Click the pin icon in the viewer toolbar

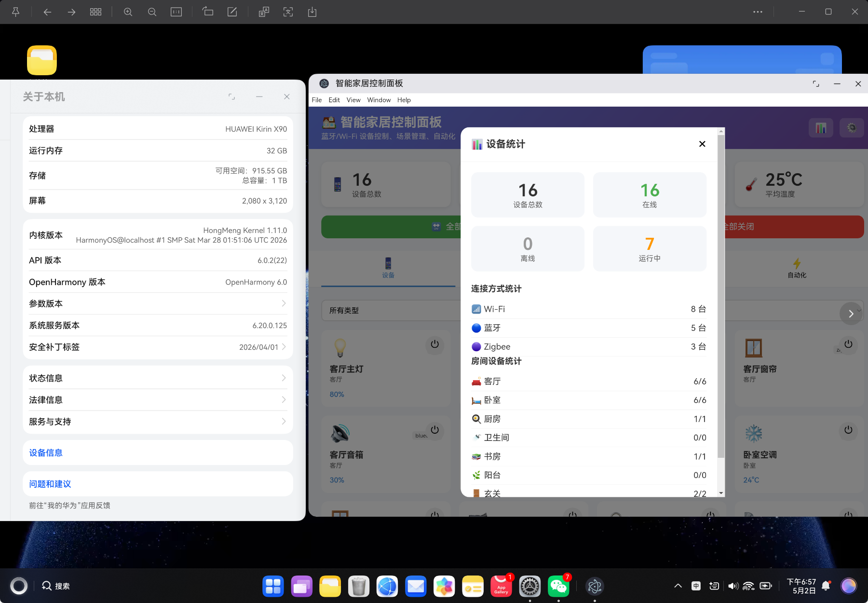click(15, 12)
